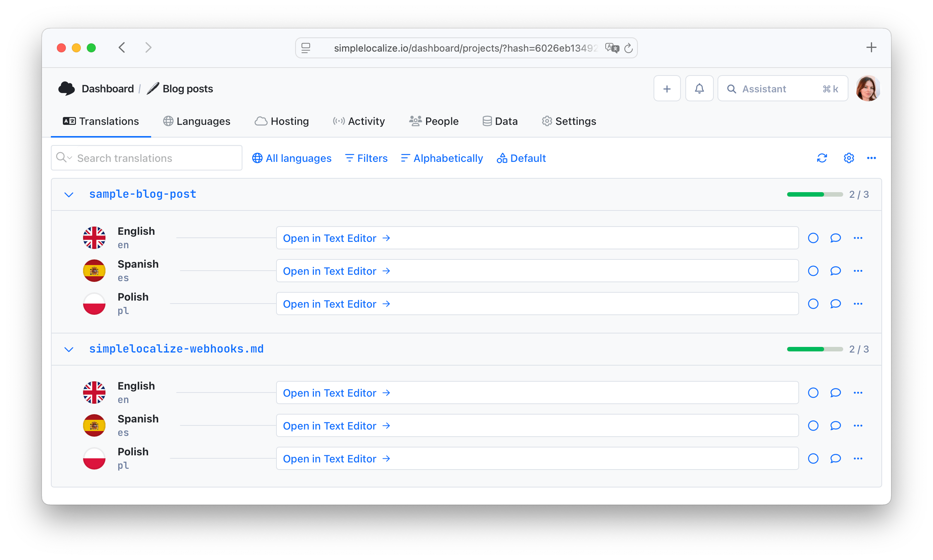Switch to the Hosting tab
This screenshot has width=933, height=560.
pos(282,121)
